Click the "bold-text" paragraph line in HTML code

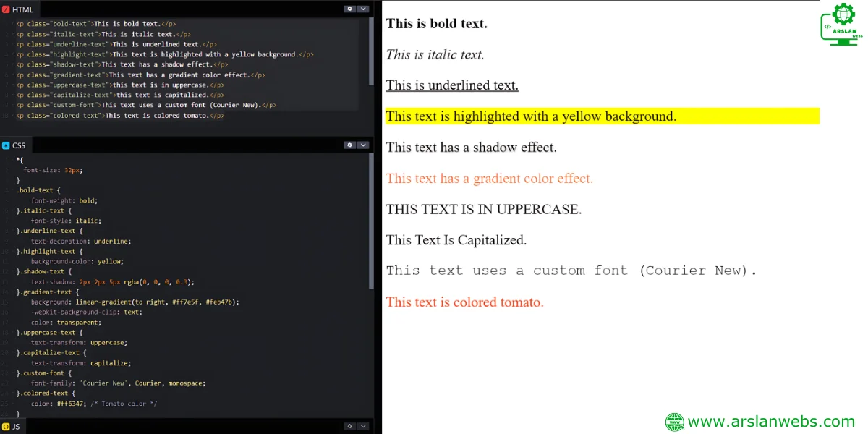click(x=96, y=24)
